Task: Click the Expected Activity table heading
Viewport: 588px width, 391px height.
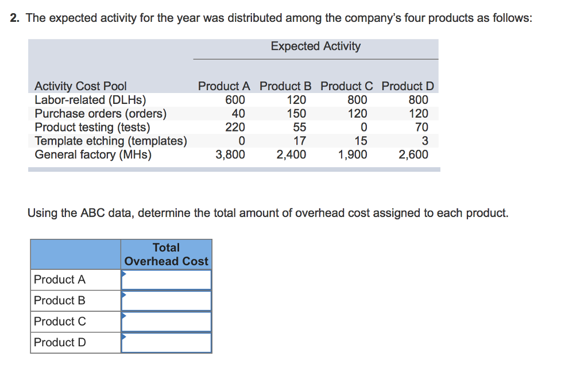Action: point(316,46)
